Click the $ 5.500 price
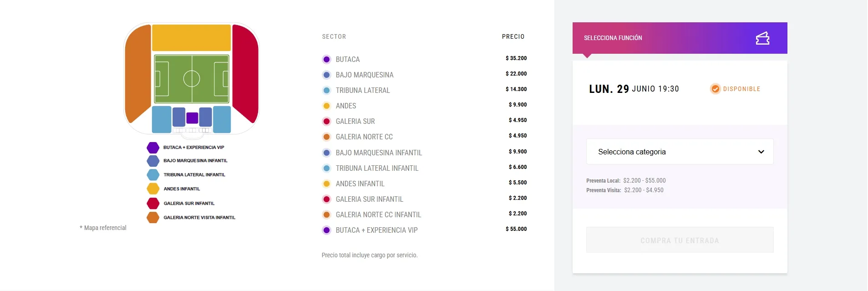The height and width of the screenshot is (291, 868). click(x=518, y=183)
